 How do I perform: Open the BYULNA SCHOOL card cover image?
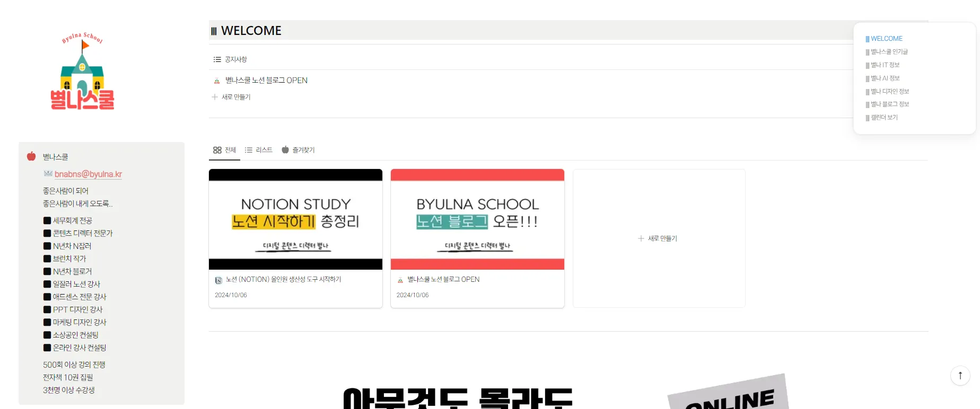point(477,219)
